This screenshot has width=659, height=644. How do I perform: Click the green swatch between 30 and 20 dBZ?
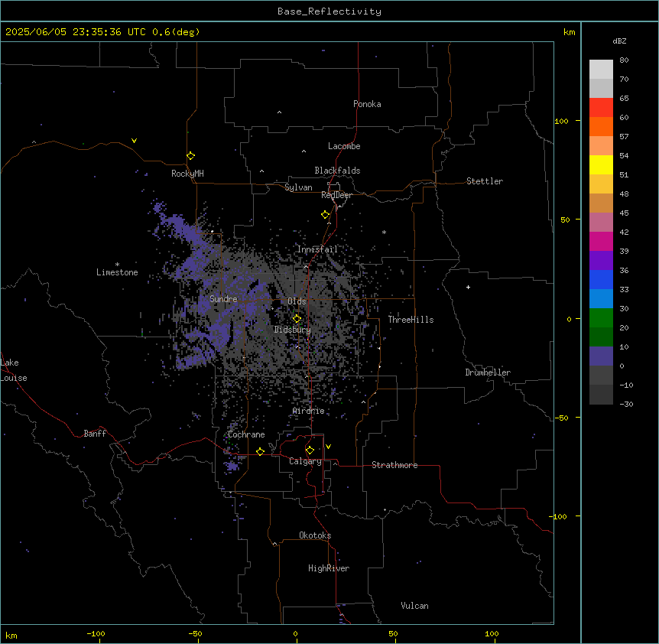[x=601, y=318]
